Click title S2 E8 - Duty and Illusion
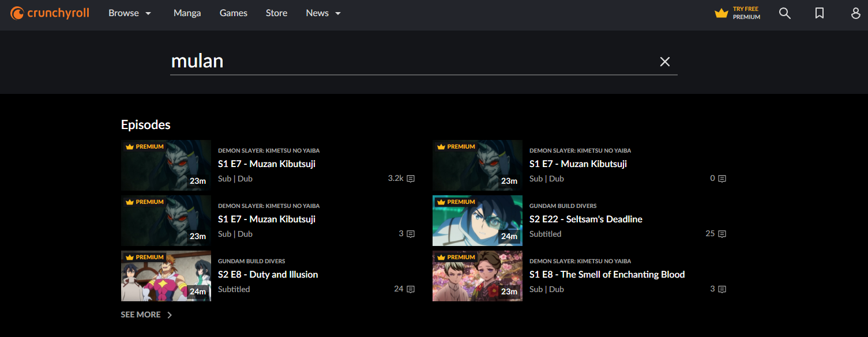The image size is (868, 337). click(268, 274)
